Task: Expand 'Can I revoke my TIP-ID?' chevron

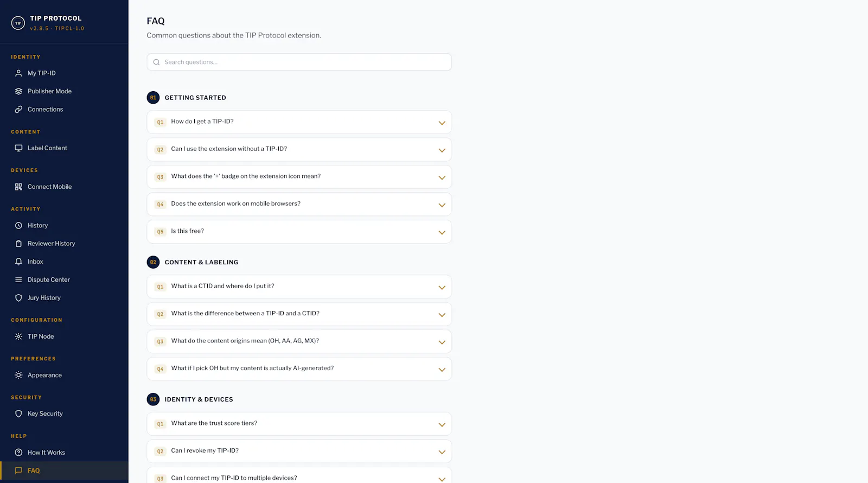Action: [x=442, y=452]
